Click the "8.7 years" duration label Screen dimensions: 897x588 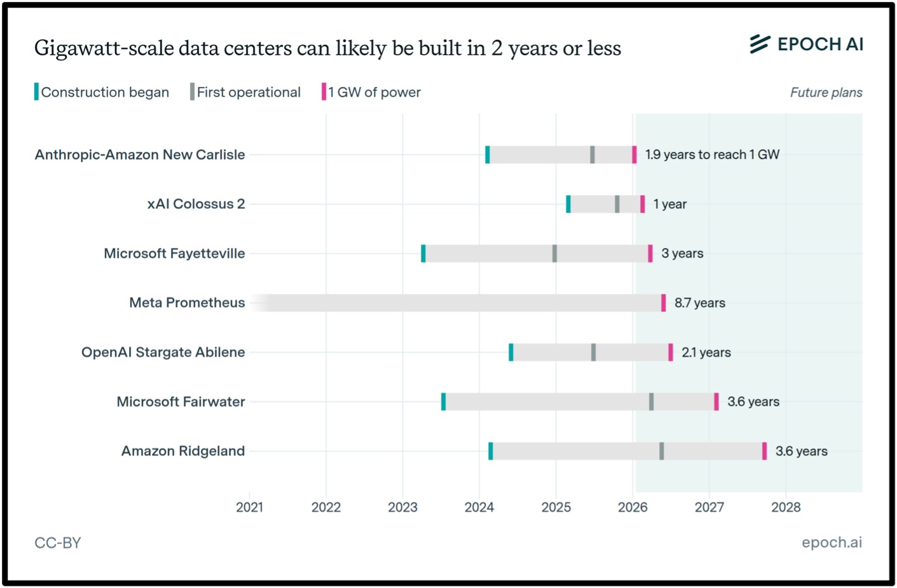pos(699,303)
